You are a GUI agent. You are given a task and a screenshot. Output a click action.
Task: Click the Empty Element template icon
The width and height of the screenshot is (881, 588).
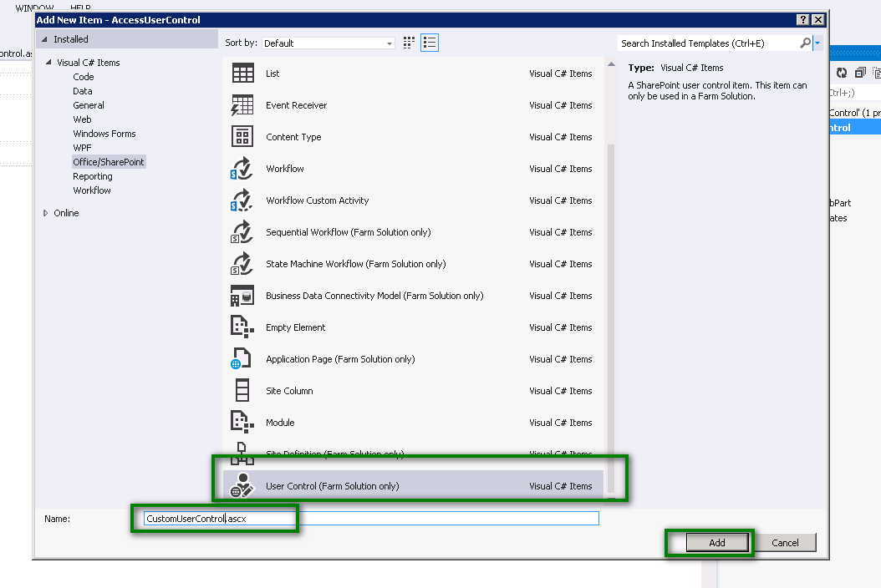242,327
